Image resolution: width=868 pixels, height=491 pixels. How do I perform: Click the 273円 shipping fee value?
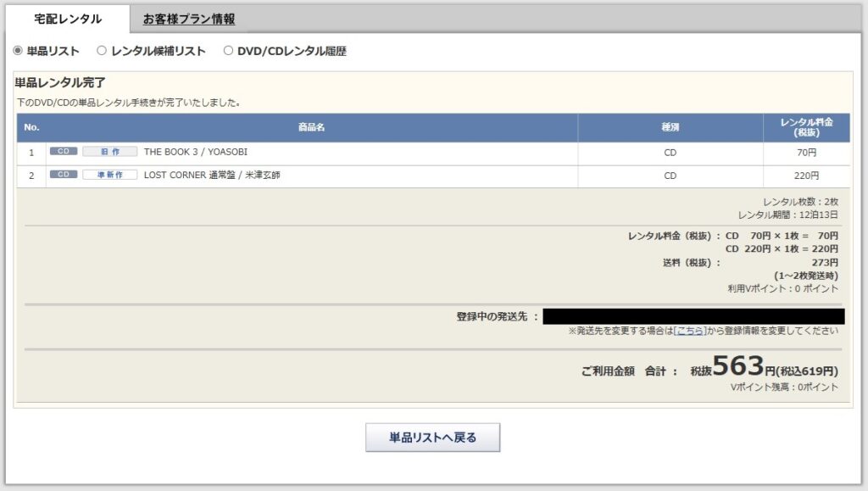(x=825, y=262)
